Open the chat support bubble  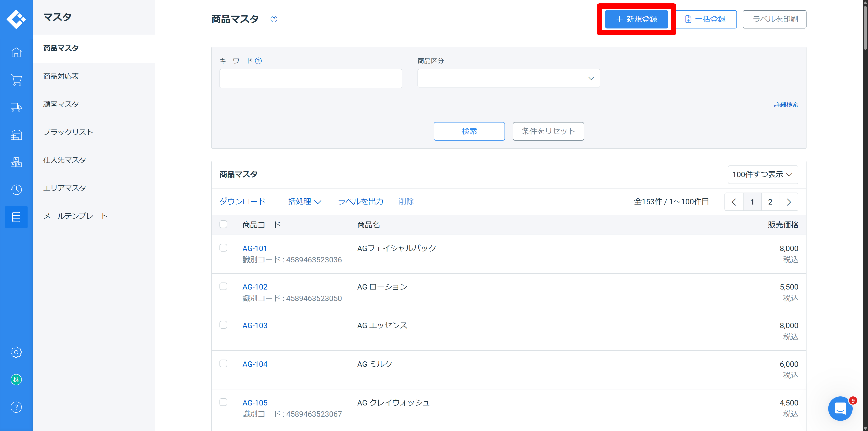840,408
